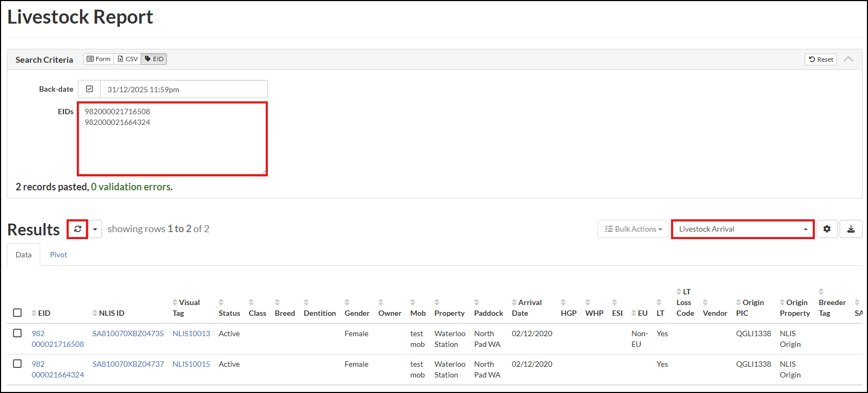Image resolution: width=868 pixels, height=393 pixels.
Task: Open NLIS ID SA810070XBZ04737
Action: (x=128, y=364)
